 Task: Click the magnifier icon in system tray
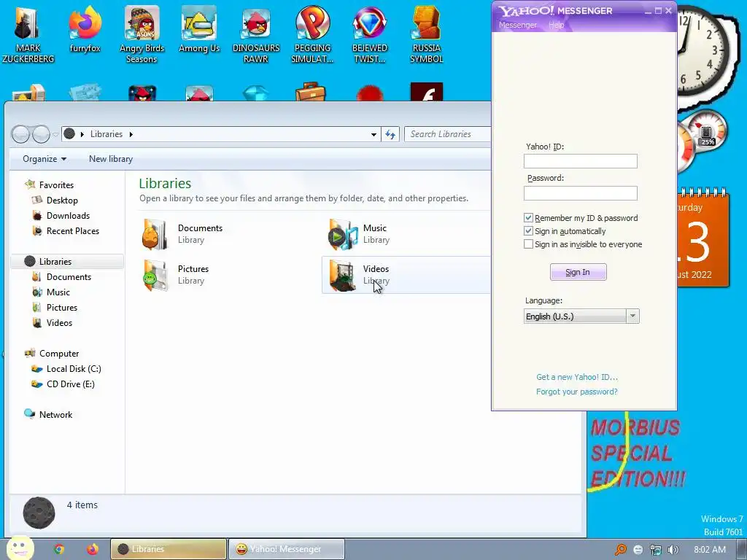621,550
